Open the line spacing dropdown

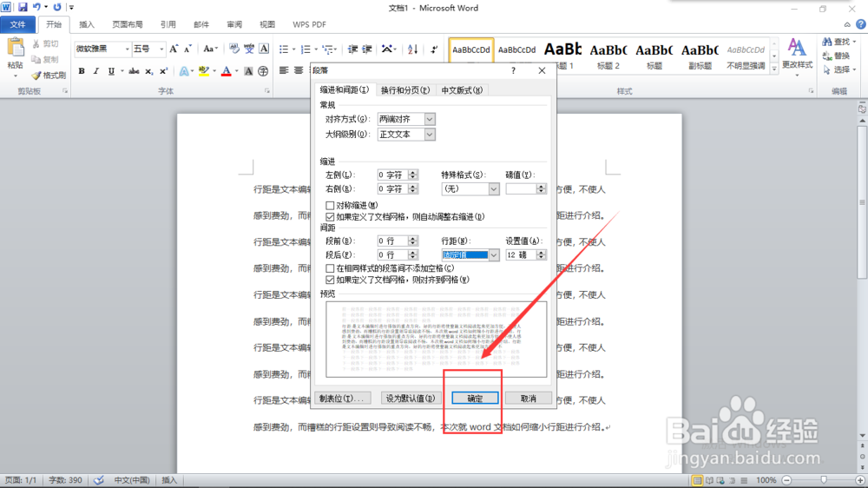click(494, 255)
